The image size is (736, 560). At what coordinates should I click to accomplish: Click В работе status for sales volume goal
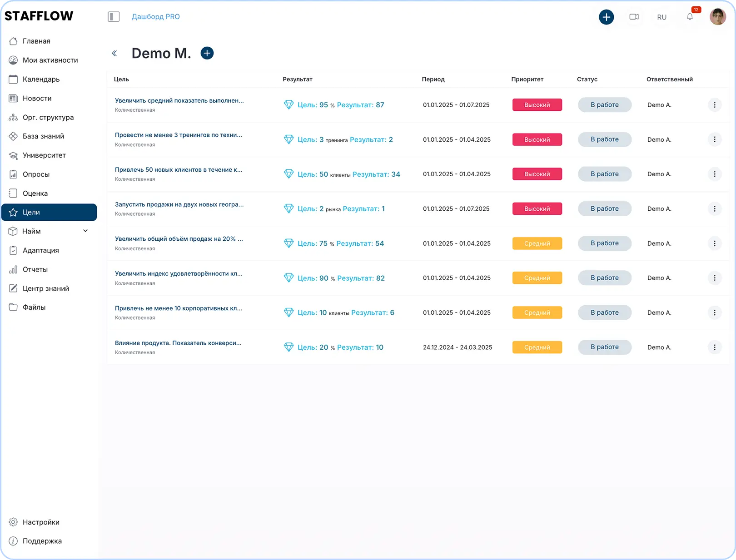click(604, 243)
